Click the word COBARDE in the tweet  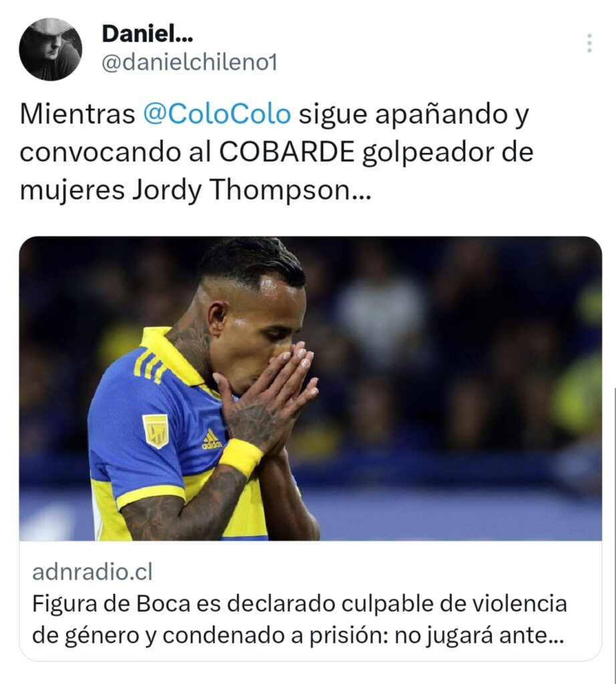click(x=287, y=153)
